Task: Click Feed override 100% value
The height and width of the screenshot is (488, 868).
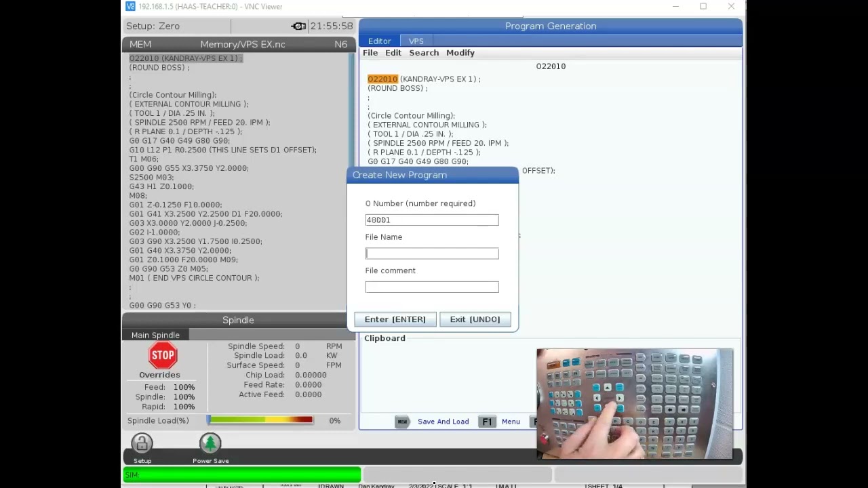Action: 184,387
